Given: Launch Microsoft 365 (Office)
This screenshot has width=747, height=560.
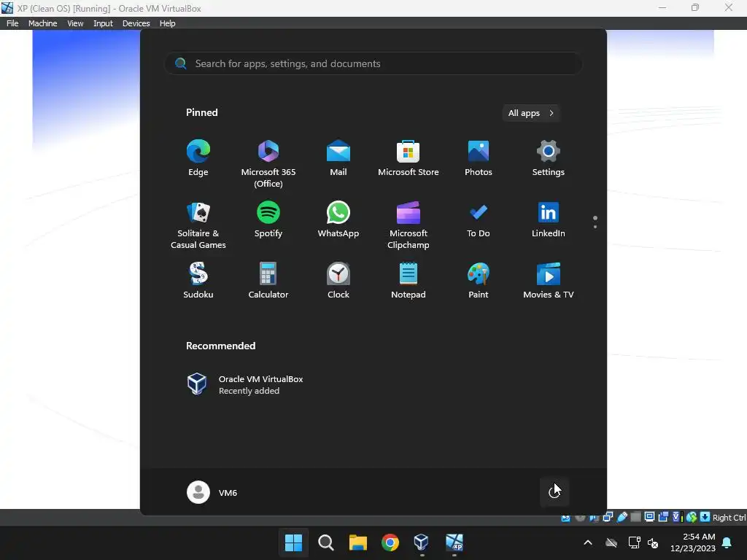Looking at the screenshot, I should 268,164.
